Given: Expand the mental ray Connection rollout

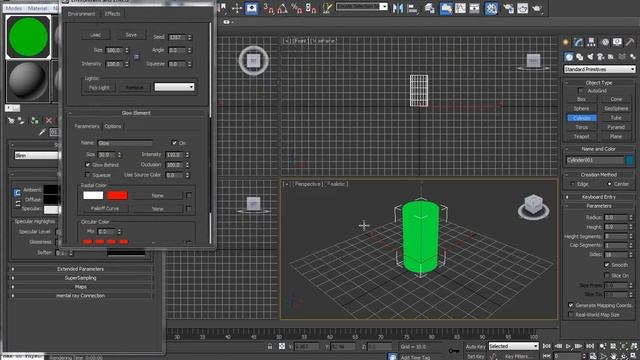Looking at the screenshot, I should pos(80,296).
